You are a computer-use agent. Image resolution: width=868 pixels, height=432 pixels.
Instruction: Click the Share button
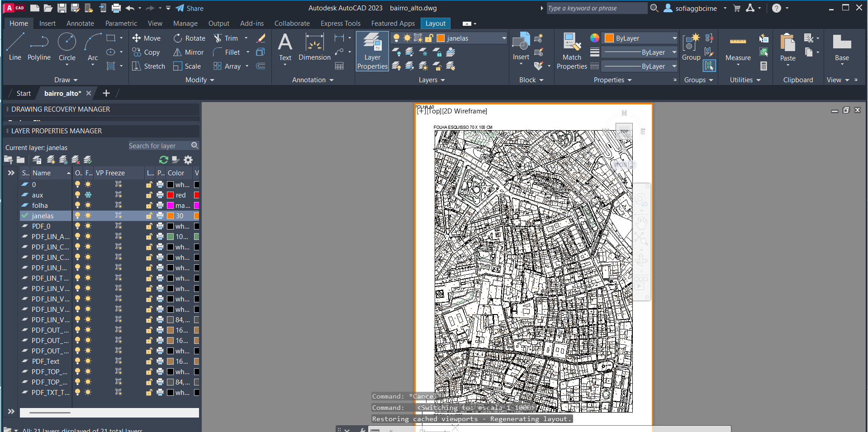(190, 8)
